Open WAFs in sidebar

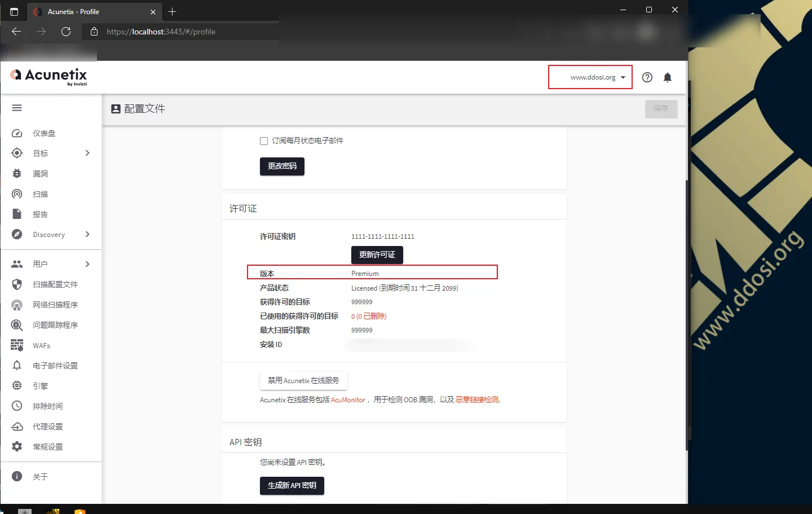pyautogui.click(x=41, y=345)
